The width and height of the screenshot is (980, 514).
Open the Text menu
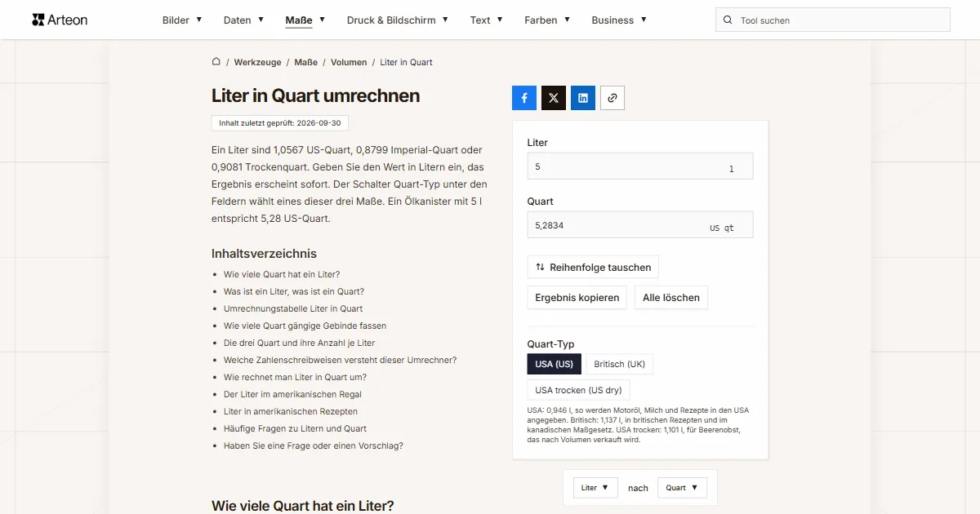pyautogui.click(x=487, y=20)
